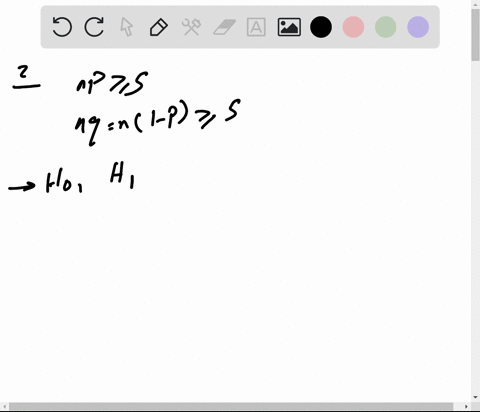Select the pointer selection tool
480x412 pixels.
(126, 27)
